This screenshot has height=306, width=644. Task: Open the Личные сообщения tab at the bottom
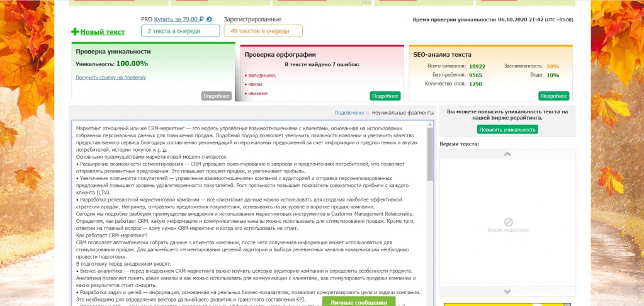pyautogui.click(x=359, y=302)
